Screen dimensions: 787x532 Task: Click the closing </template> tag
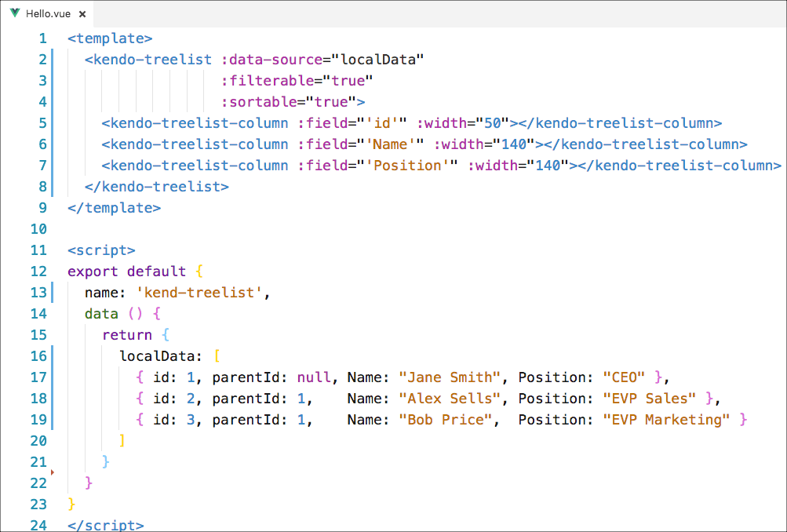(x=115, y=208)
